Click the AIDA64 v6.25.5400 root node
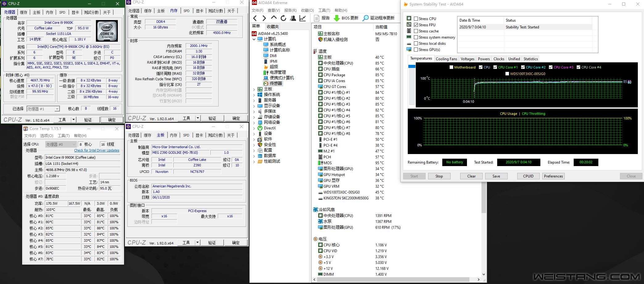 273,33
